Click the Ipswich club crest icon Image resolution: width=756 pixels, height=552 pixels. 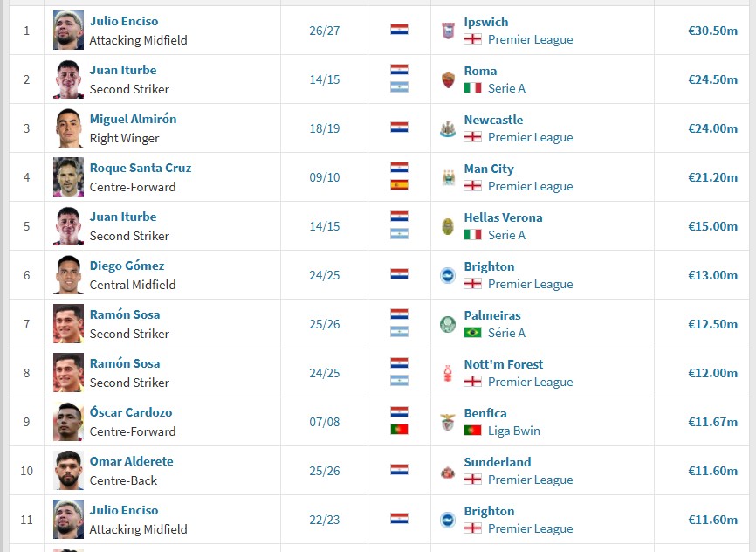[448, 31]
